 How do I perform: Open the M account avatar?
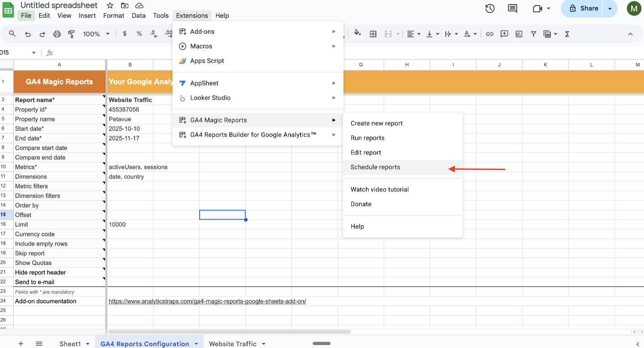pos(634,8)
